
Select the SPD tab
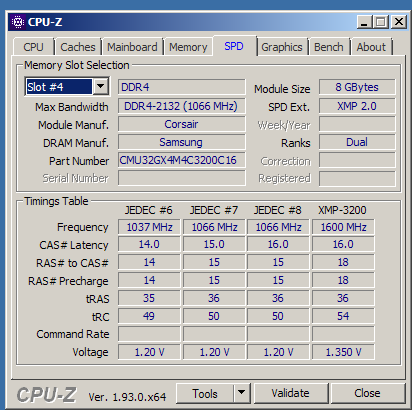pos(234,46)
